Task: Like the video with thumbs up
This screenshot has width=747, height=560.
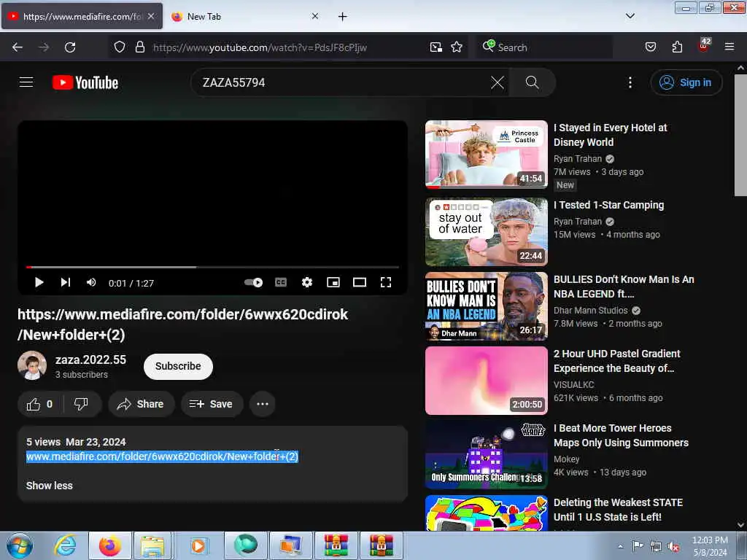Action: coord(39,404)
